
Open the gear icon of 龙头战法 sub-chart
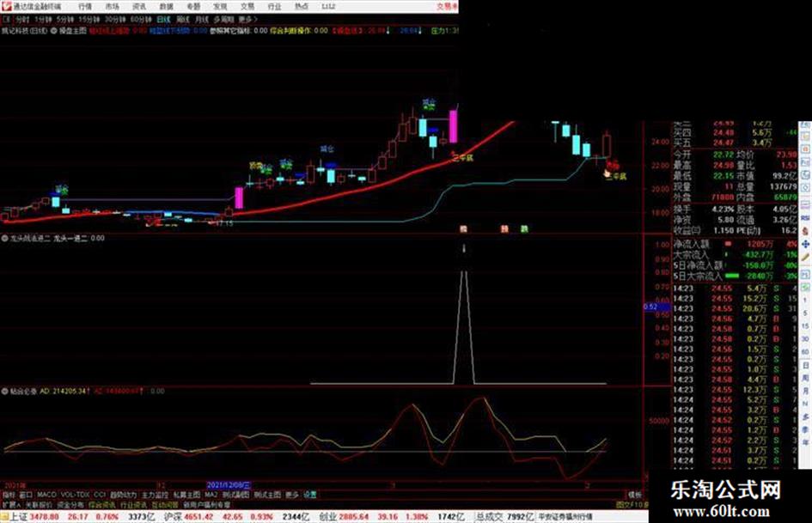(4, 239)
